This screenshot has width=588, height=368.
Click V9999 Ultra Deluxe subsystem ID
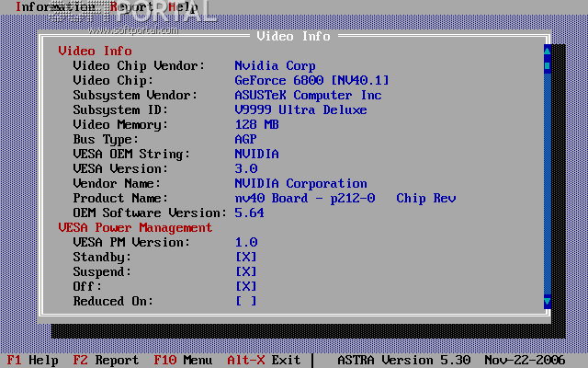pyautogui.click(x=300, y=109)
